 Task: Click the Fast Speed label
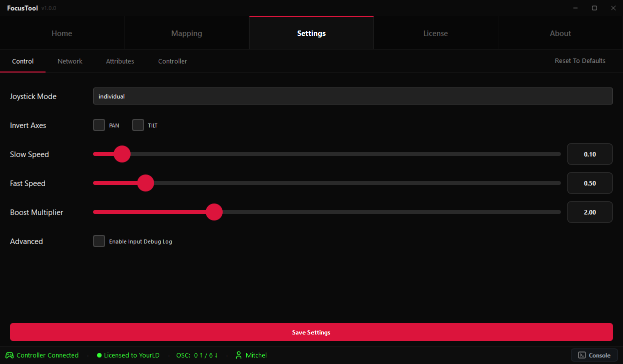click(x=28, y=183)
